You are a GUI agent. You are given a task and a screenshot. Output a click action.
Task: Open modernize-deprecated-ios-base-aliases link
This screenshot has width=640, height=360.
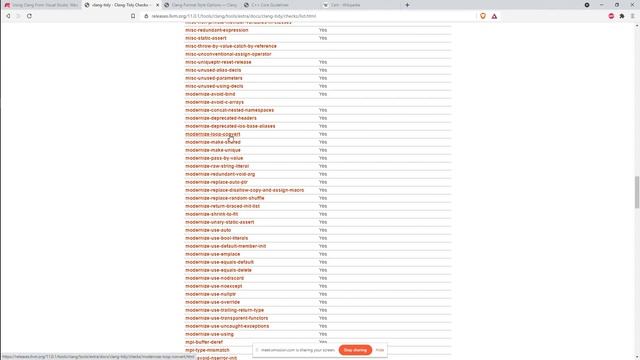tap(230, 126)
